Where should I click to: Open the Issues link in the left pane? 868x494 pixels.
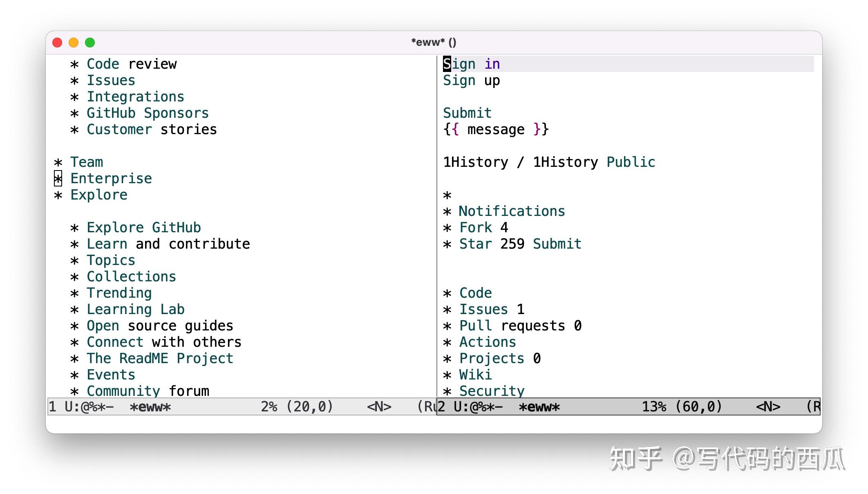click(x=111, y=81)
